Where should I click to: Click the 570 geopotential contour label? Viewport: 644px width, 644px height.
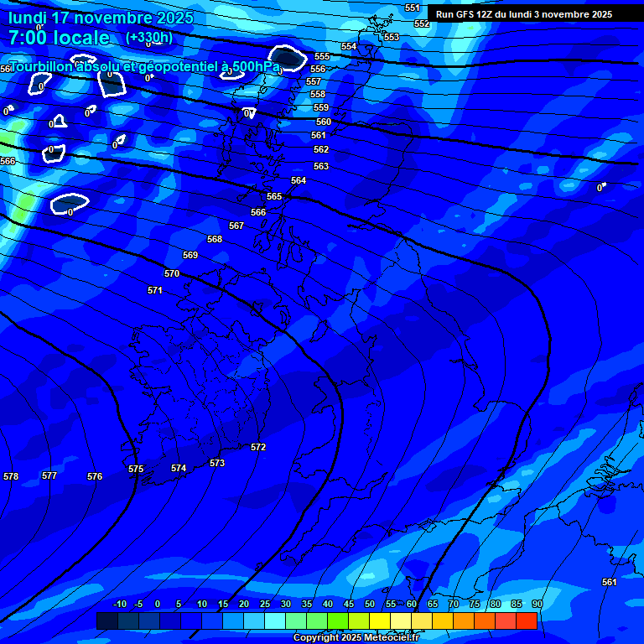click(x=172, y=274)
